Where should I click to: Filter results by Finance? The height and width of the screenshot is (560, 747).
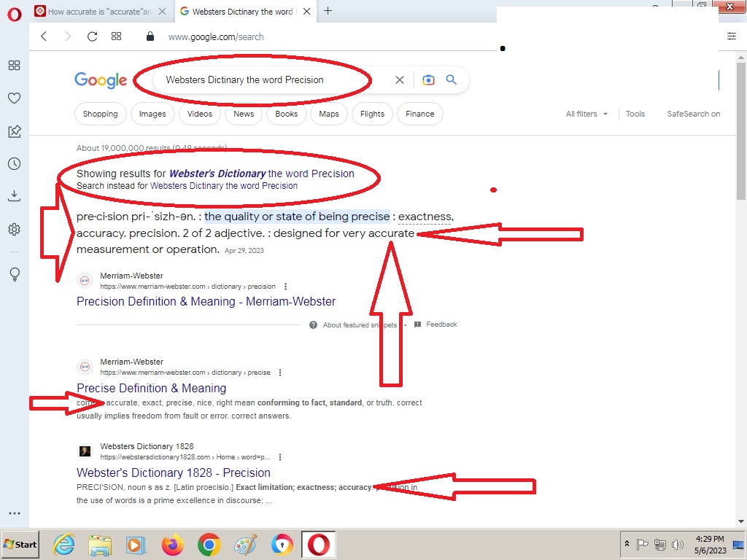(x=419, y=114)
